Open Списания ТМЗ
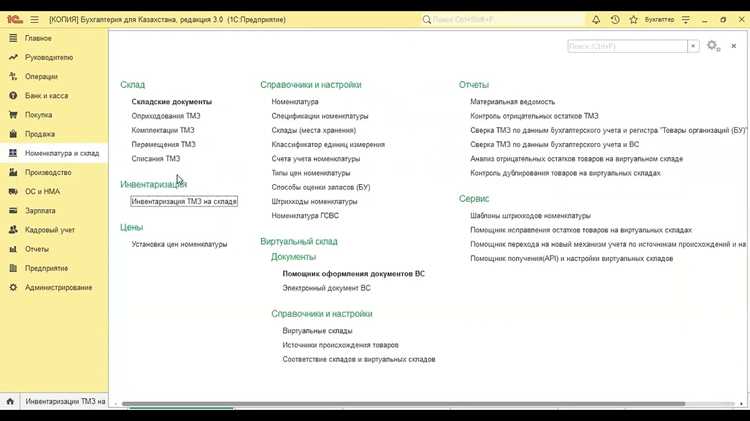This screenshot has height=421, width=750. pyautogui.click(x=156, y=158)
